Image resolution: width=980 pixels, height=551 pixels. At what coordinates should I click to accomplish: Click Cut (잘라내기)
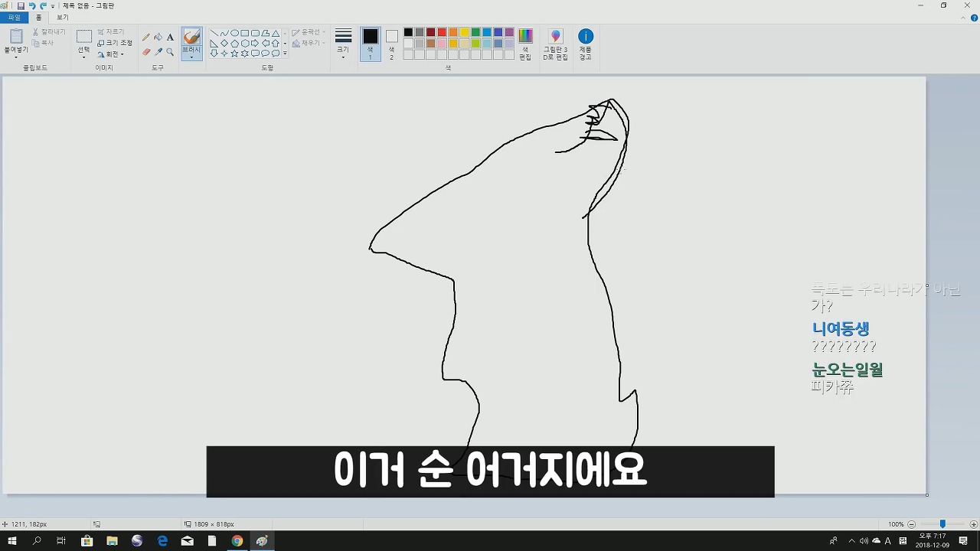49,32
